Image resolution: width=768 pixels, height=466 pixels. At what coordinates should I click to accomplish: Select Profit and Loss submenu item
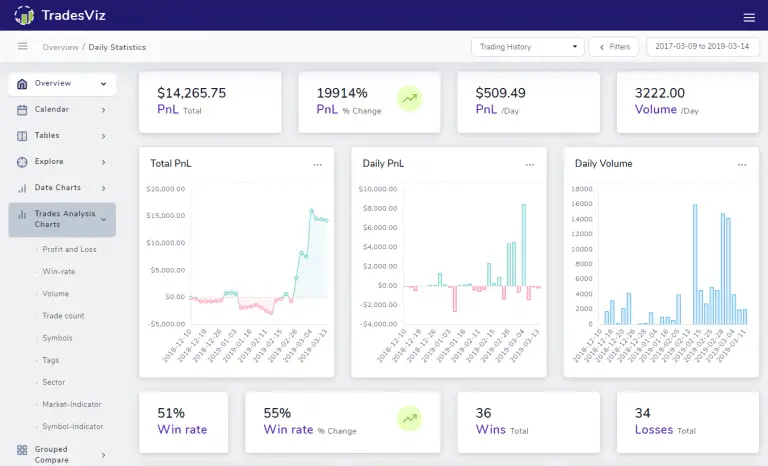click(69, 249)
